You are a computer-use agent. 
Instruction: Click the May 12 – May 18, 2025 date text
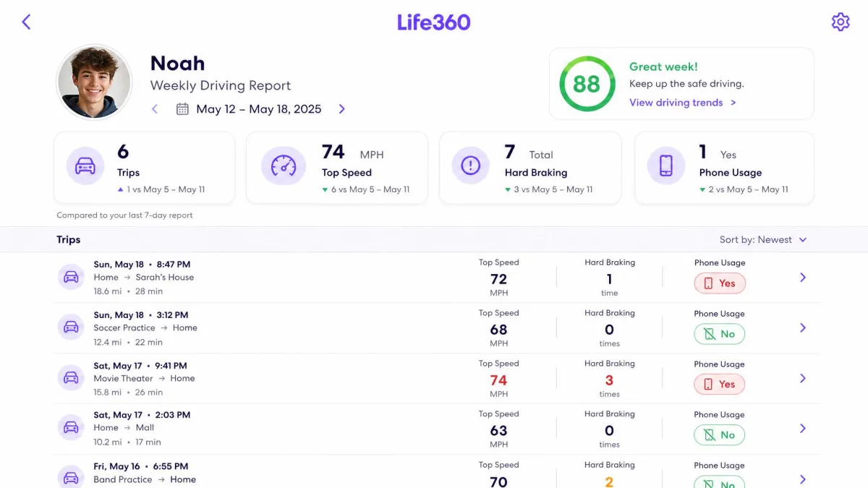(x=259, y=109)
